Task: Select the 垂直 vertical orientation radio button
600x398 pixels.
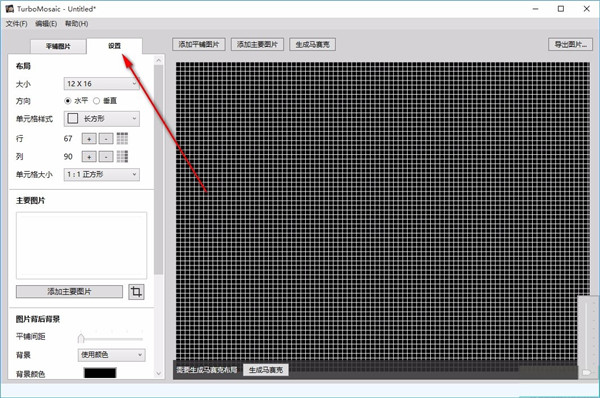Action: click(x=96, y=101)
